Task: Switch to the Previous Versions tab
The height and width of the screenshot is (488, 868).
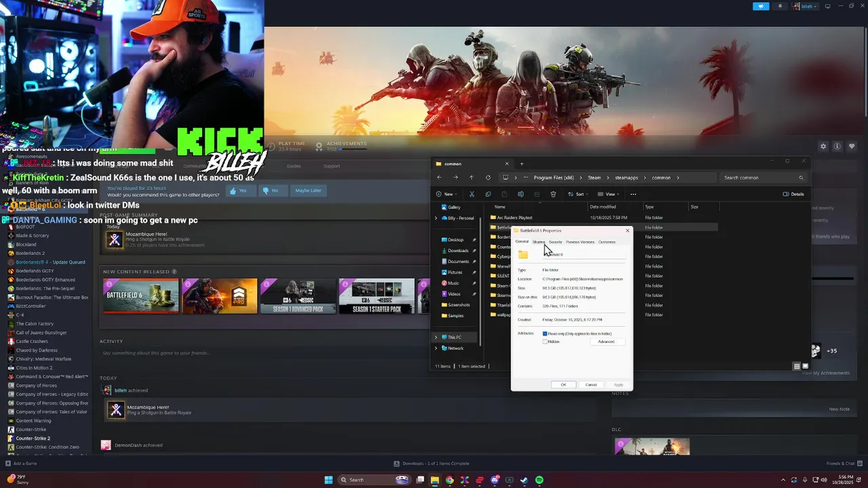Action: pos(580,242)
